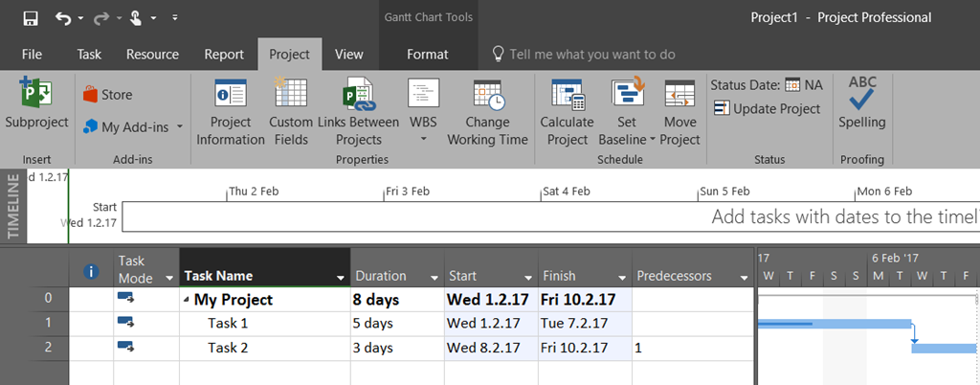Open Change Working Time
The width and height of the screenshot is (980, 385).
487,96
